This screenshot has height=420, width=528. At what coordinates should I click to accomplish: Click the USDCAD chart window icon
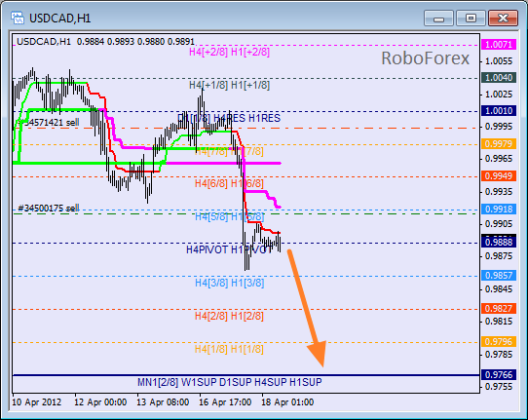(18, 18)
